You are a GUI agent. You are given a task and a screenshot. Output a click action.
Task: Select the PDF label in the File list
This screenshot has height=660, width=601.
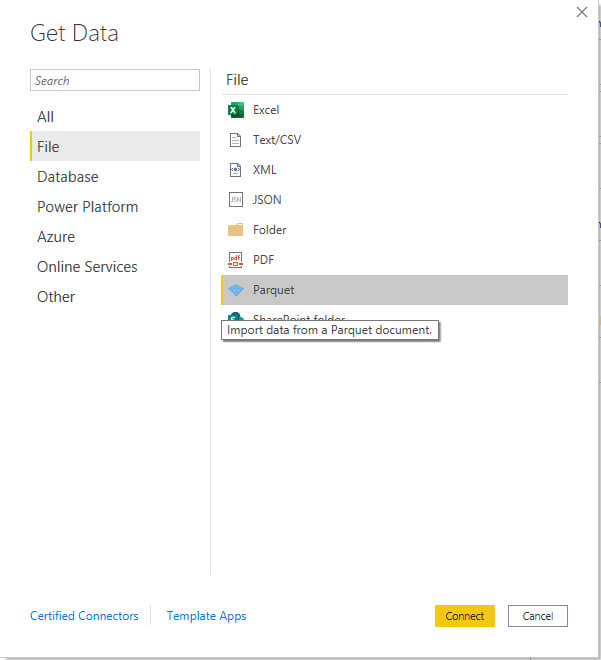point(263,260)
